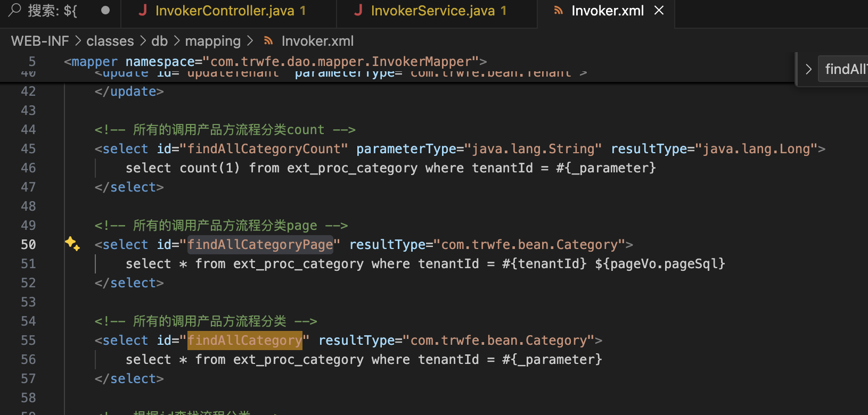The width and height of the screenshot is (868, 415).
Task: Click the sparkle code action icon on line 50
Action: point(72,244)
